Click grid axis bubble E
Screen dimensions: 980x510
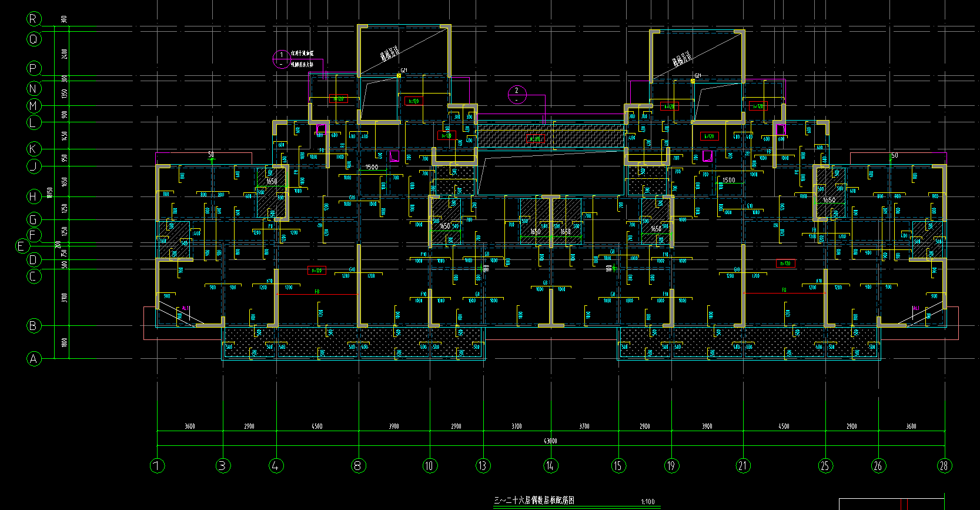(22, 246)
